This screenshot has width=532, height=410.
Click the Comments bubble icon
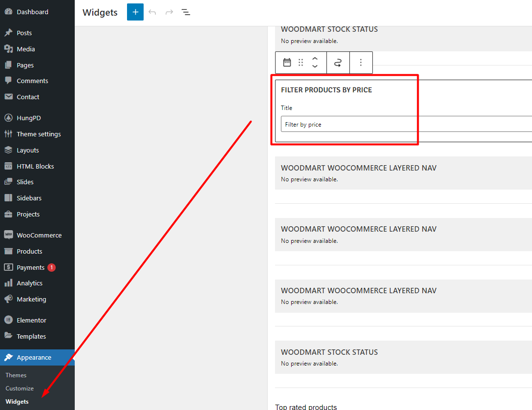[x=8, y=81]
